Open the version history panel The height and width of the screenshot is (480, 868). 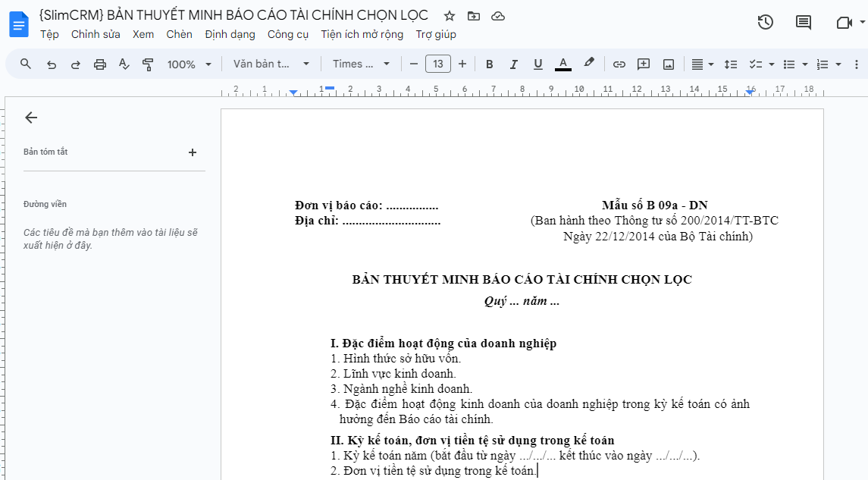coord(765,23)
